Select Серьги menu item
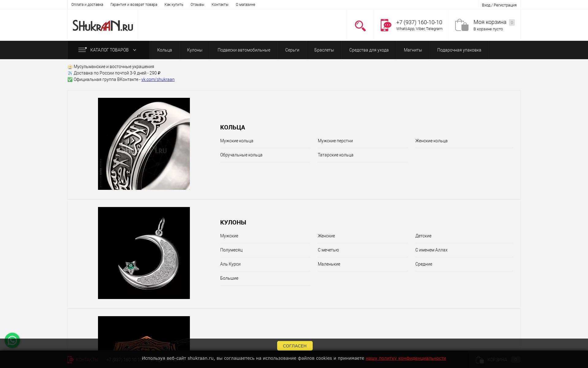 pyautogui.click(x=292, y=50)
